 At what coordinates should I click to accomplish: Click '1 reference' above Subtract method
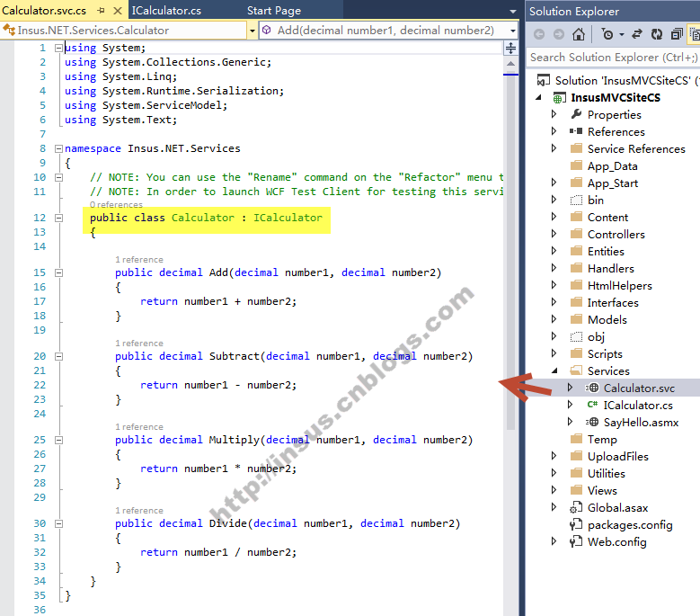[x=139, y=343]
